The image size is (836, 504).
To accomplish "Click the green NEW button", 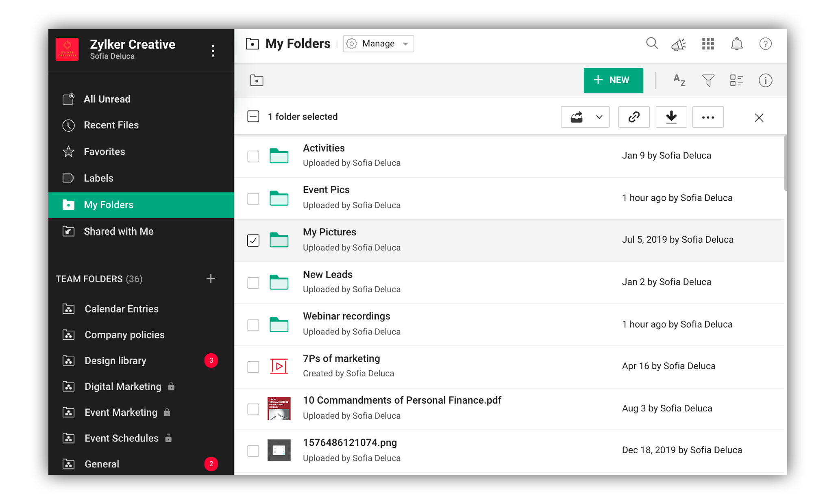I will [613, 80].
